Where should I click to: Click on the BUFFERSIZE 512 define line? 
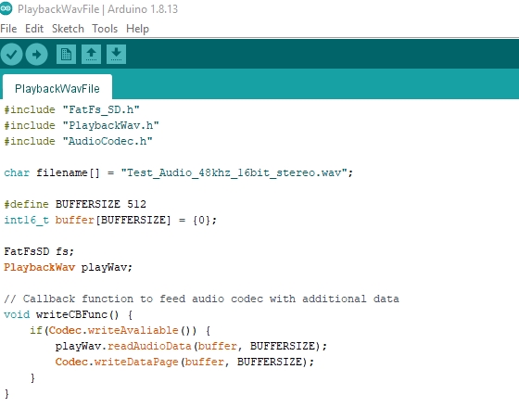[x=75, y=204]
